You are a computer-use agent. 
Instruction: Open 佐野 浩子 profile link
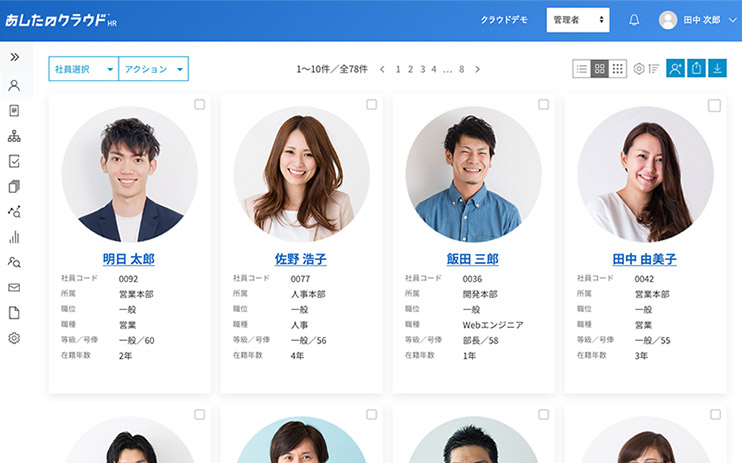[x=300, y=259]
